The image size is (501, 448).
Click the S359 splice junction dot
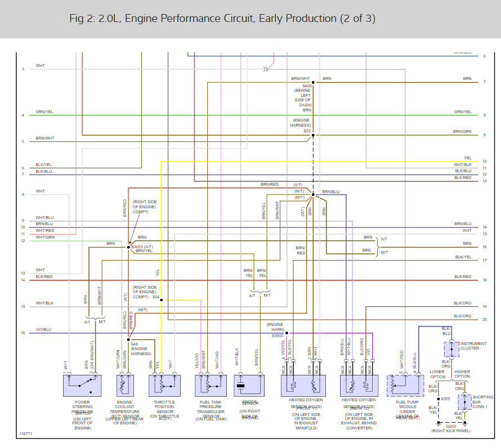(x=439, y=399)
